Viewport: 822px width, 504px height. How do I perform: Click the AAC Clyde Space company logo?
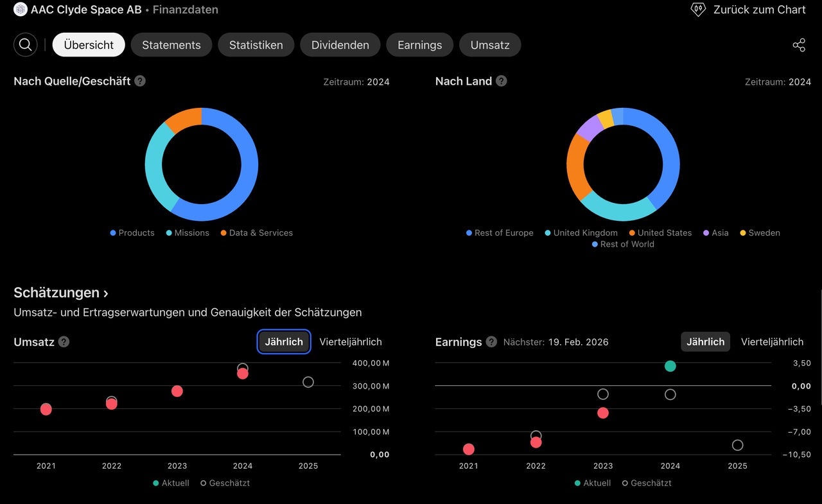[x=21, y=10]
